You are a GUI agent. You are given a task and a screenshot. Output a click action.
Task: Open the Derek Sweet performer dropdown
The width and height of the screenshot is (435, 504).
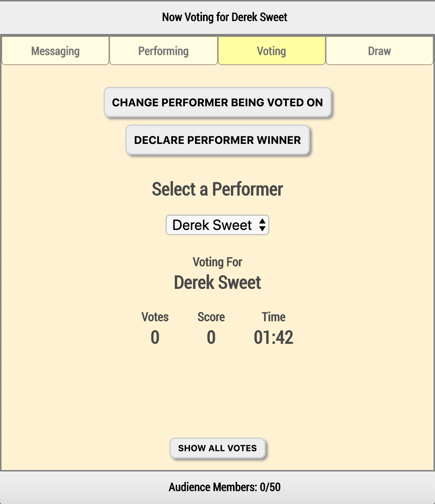(x=217, y=225)
